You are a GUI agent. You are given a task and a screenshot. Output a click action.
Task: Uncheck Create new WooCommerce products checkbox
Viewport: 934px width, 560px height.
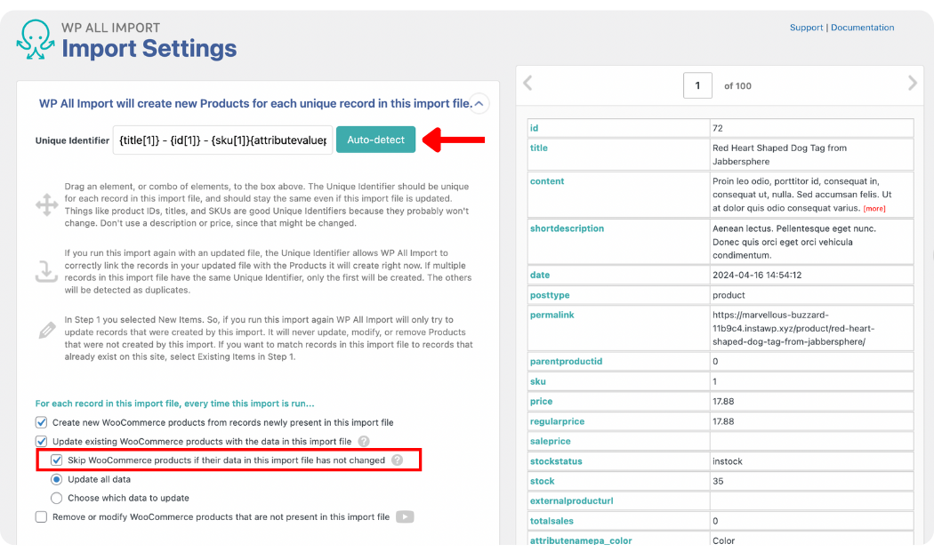coord(41,422)
